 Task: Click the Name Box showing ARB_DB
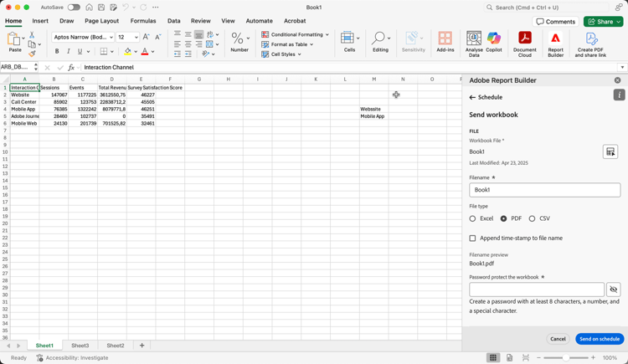point(17,67)
